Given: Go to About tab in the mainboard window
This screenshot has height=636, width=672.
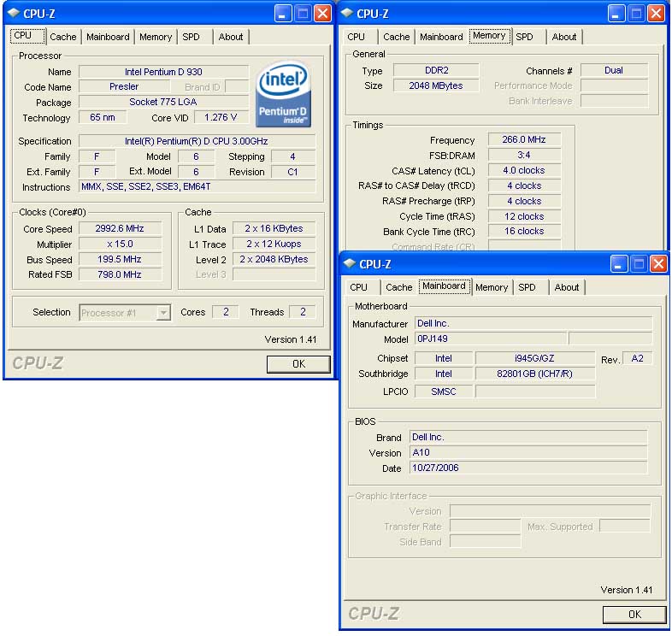Looking at the screenshot, I should click(567, 287).
